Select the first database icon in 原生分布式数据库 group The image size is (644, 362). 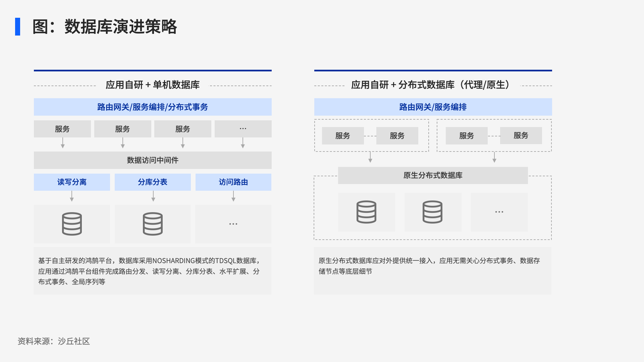point(366,212)
